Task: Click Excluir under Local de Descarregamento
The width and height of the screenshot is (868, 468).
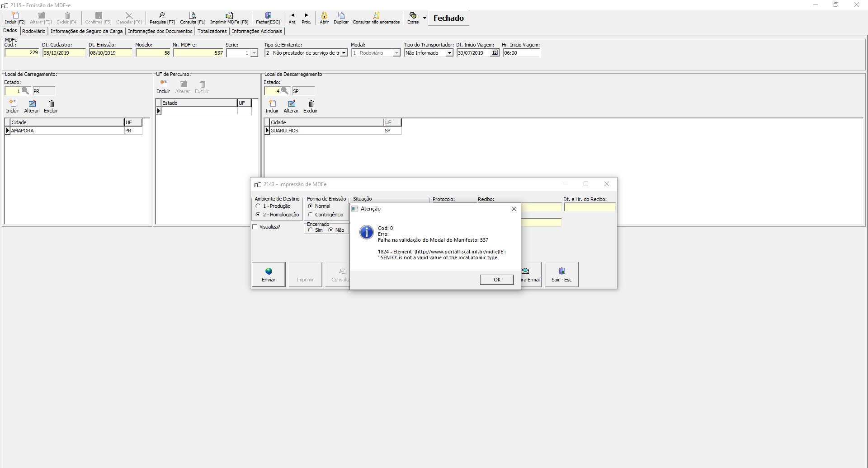Action: point(311,107)
